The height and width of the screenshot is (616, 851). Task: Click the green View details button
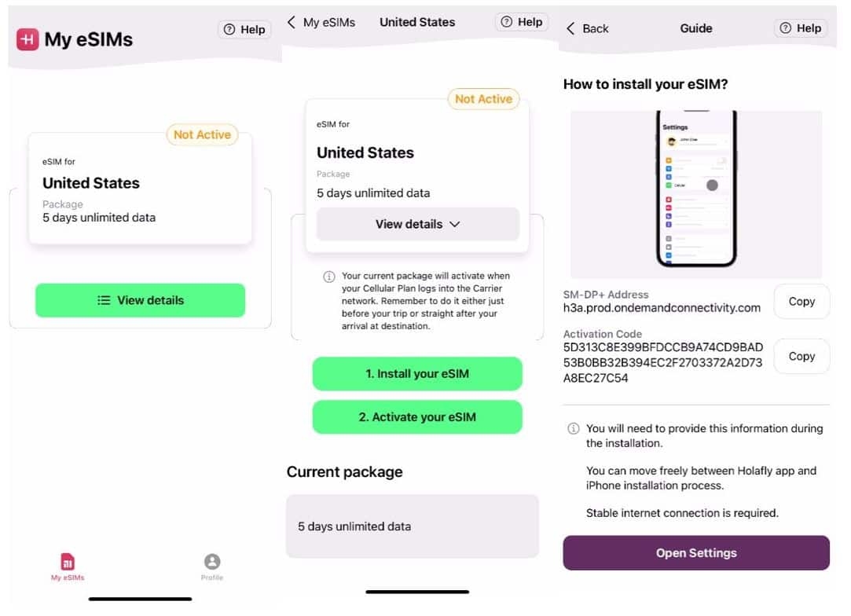coord(140,300)
